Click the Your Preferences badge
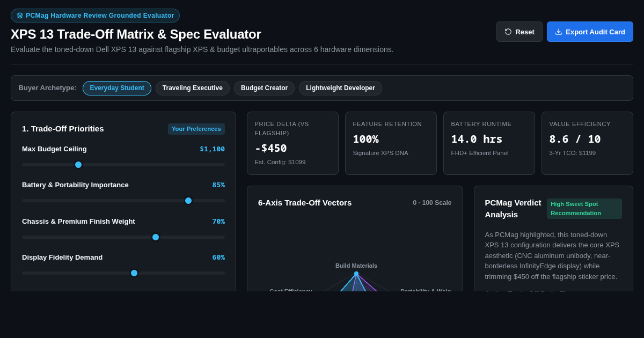 point(196,129)
